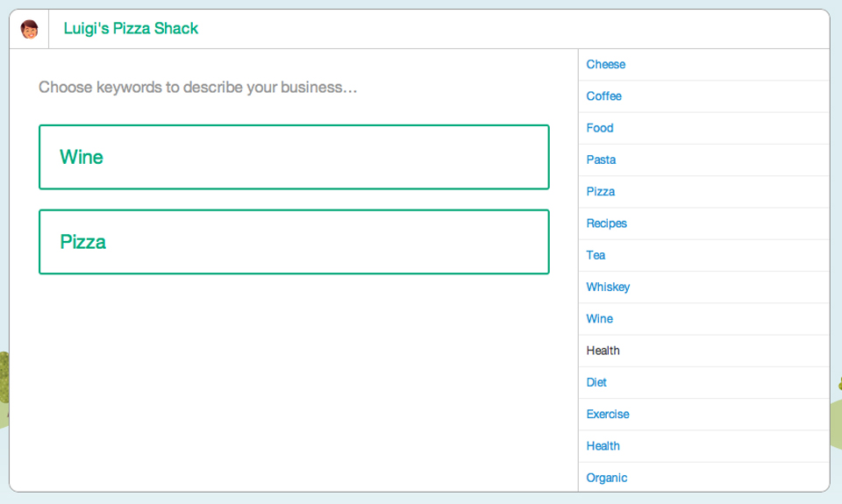This screenshot has height=504, width=842.
Task: Select the Wine keyword box
Action: (294, 157)
